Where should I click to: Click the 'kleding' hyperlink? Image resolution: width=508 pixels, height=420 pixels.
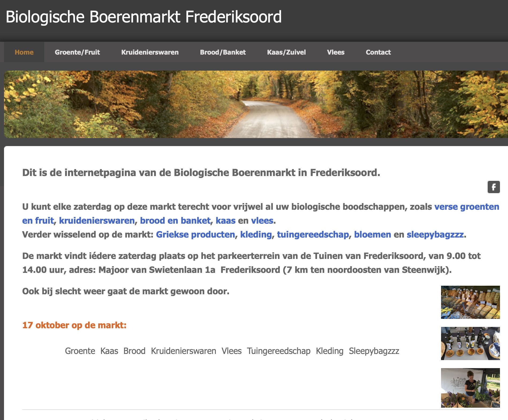[x=256, y=235]
